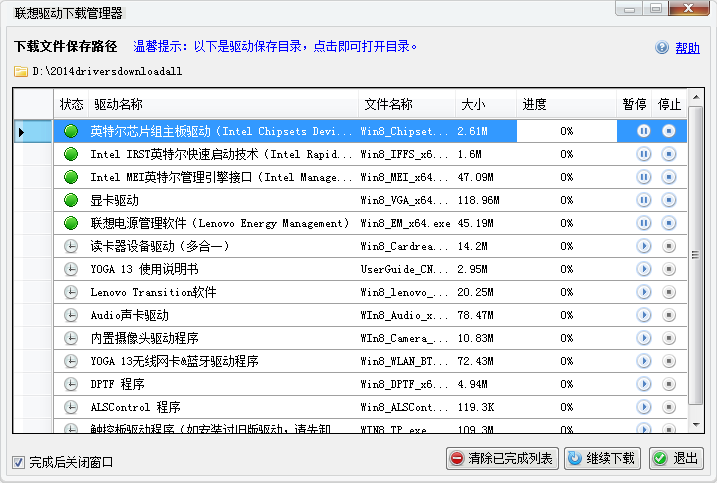Viewport: 717px width, 483px height.
Task: Stop the Lenovo Transition软件 download
Action: coord(669,292)
